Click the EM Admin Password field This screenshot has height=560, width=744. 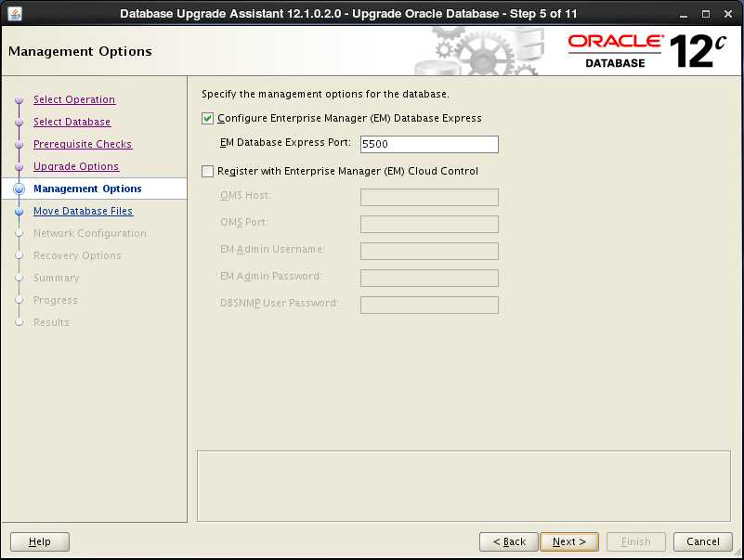click(x=429, y=278)
